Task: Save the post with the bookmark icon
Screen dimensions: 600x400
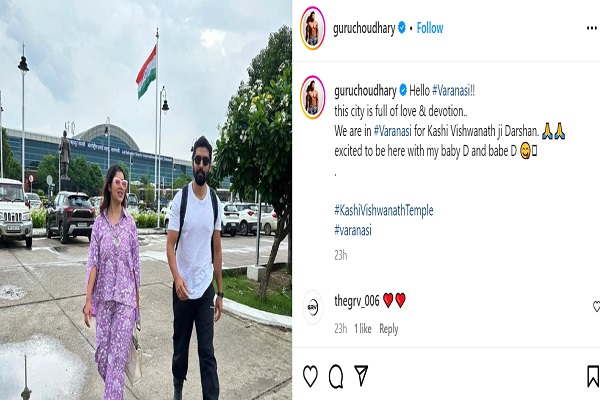Action: click(x=593, y=376)
